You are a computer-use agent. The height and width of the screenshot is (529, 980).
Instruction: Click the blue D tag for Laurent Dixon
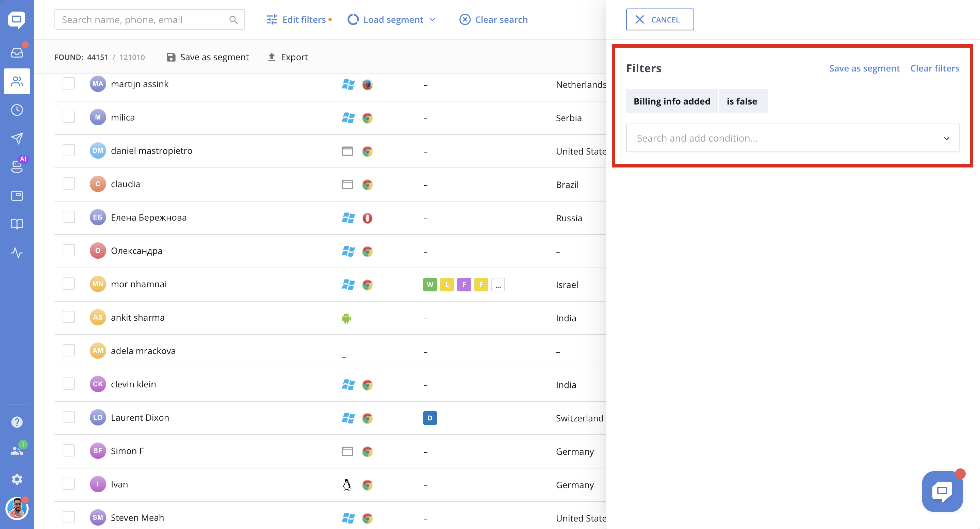[429, 418]
